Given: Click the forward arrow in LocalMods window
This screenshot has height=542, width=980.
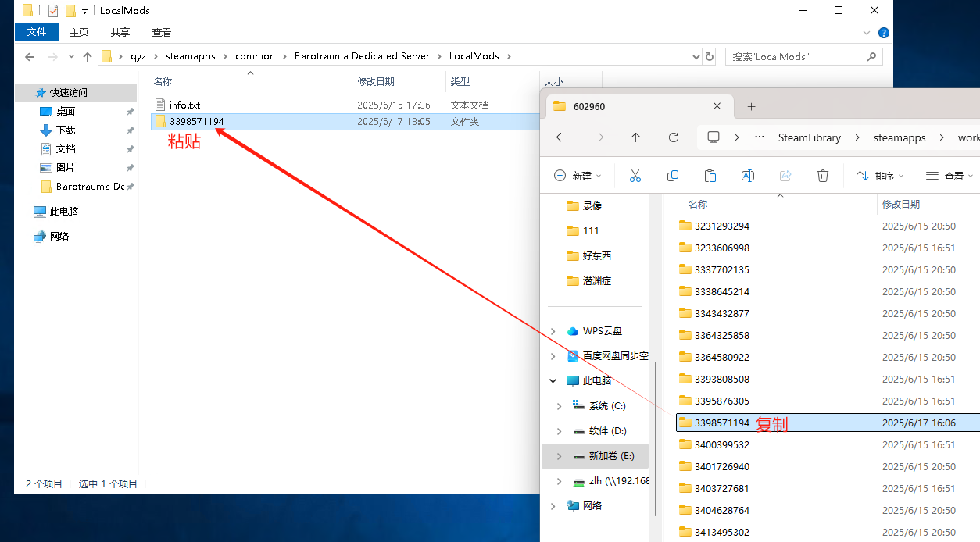Looking at the screenshot, I should pyautogui.click(x=52, y=57).
